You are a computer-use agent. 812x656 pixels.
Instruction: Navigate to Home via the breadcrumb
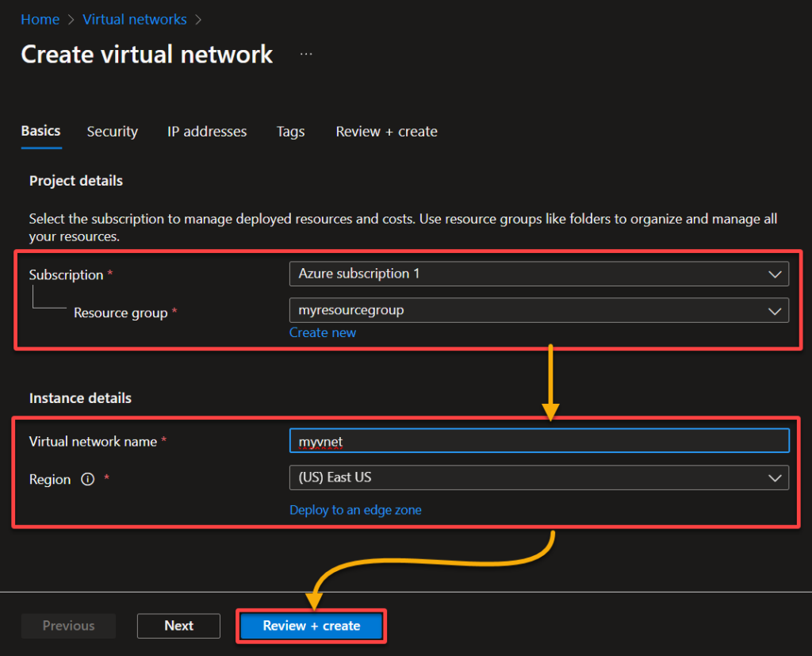(x=40, y=19)
